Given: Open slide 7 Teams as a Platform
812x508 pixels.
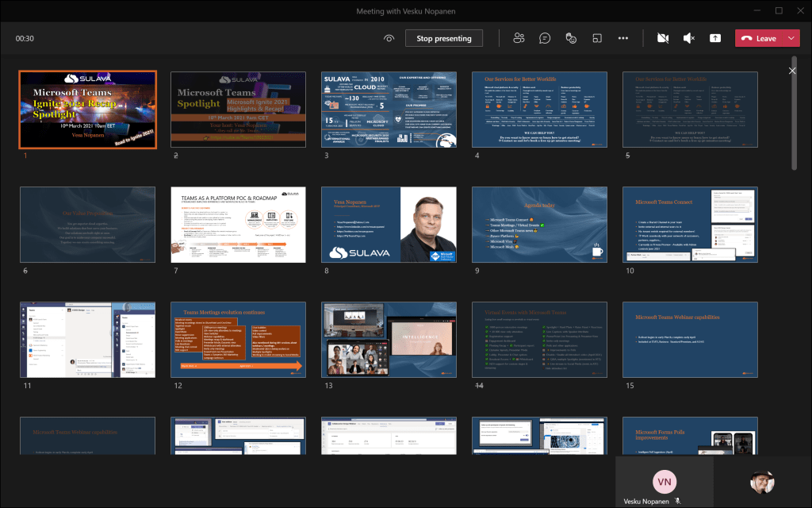Looking at the screenshot, I should pos(238,225).
